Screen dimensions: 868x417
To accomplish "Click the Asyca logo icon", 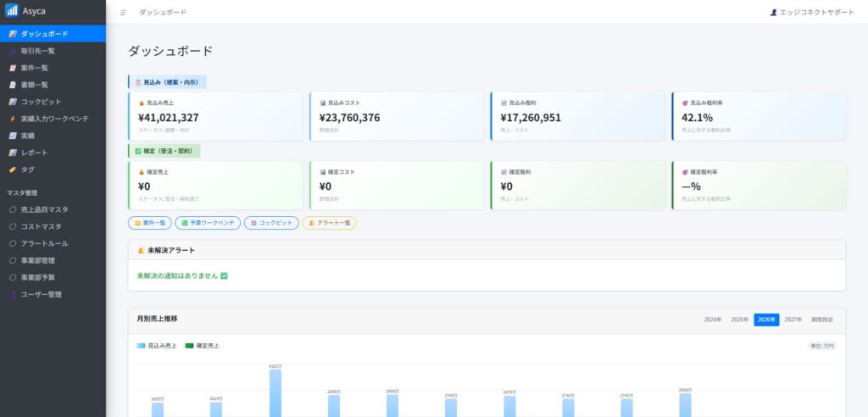I will (12, 11).
